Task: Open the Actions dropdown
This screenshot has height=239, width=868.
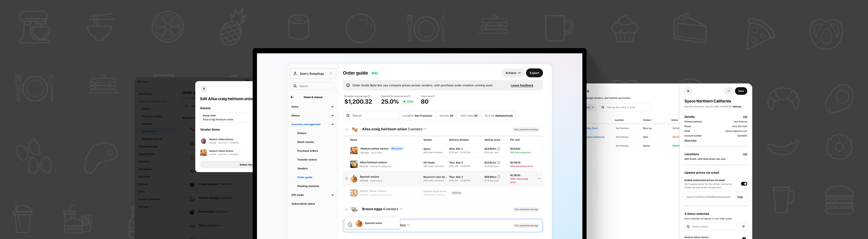Action: (512, 73)
